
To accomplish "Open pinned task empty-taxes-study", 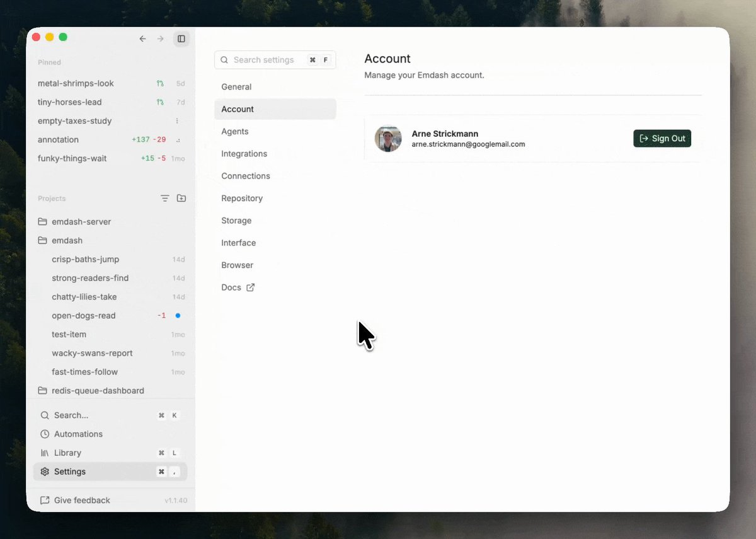I will [110, 121].
